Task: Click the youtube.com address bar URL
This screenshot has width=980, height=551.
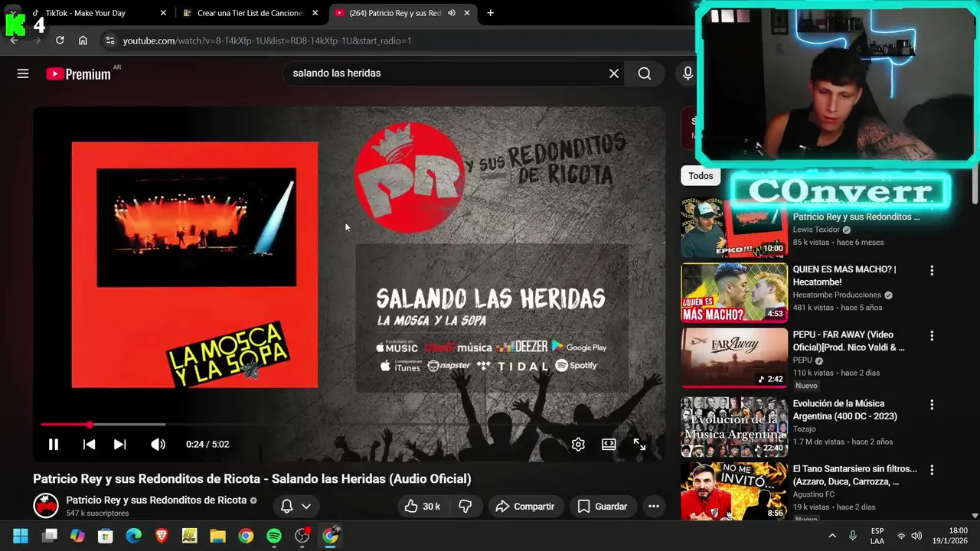Action: (x=267, y=41)
